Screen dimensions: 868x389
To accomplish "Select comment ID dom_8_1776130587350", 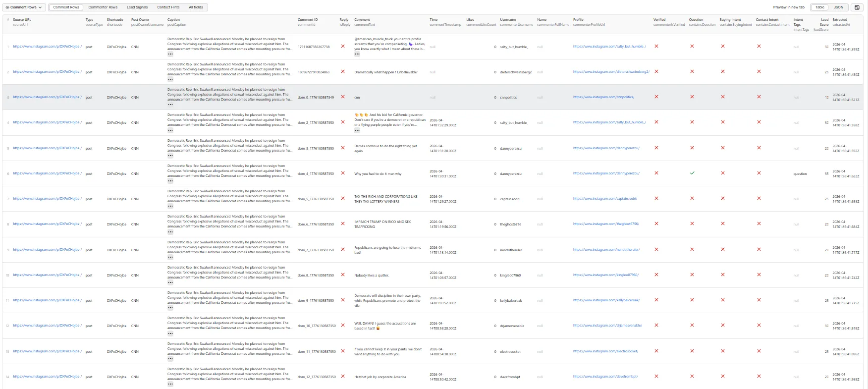I will click(316, 275).
